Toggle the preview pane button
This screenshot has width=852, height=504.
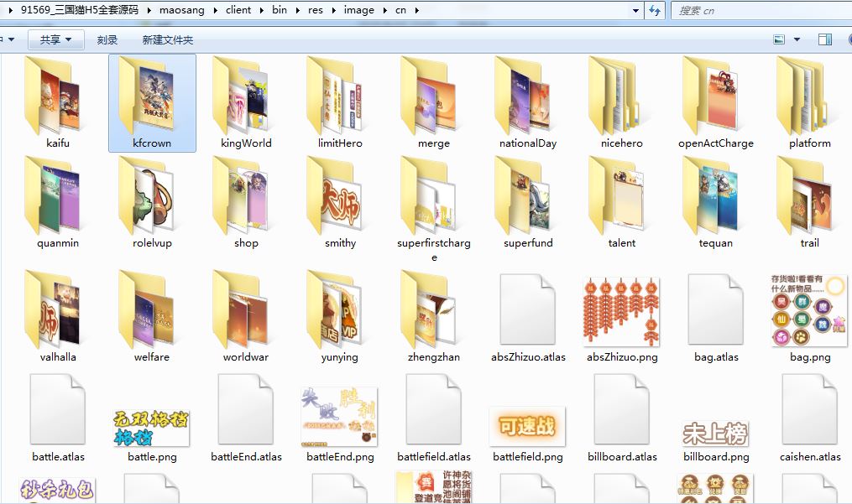[825, 39]
